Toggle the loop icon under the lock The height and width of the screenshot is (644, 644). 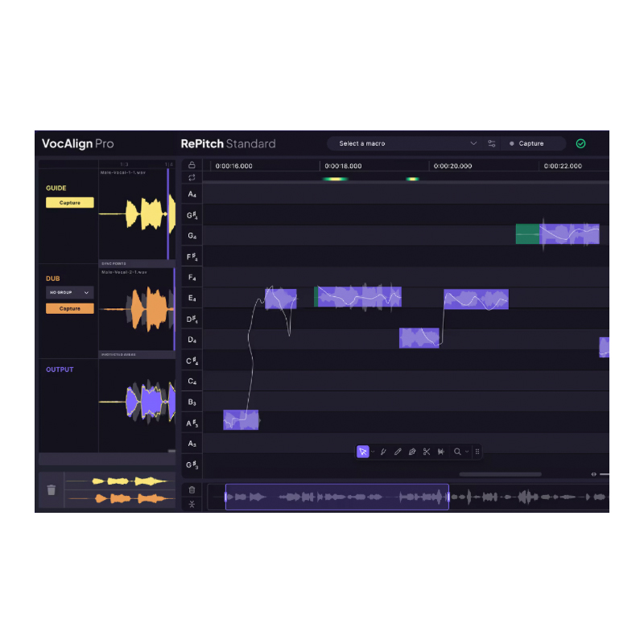tap(192, 178)
